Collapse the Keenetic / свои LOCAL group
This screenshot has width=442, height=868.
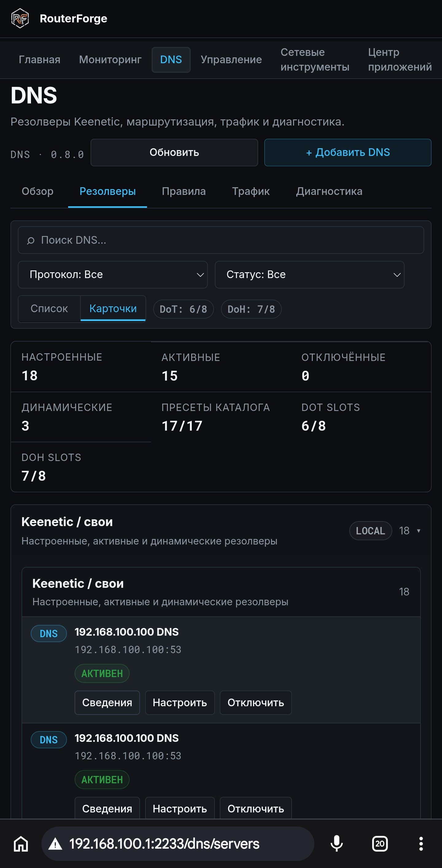[x=418, y=531]
